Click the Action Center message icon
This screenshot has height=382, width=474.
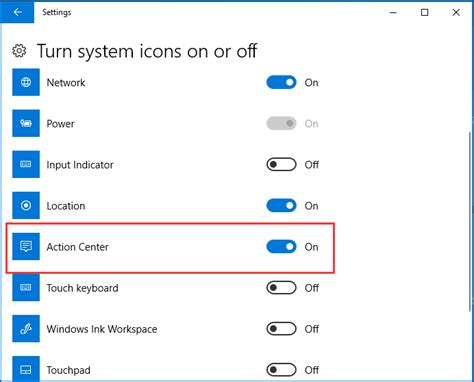tap(26, 247)
